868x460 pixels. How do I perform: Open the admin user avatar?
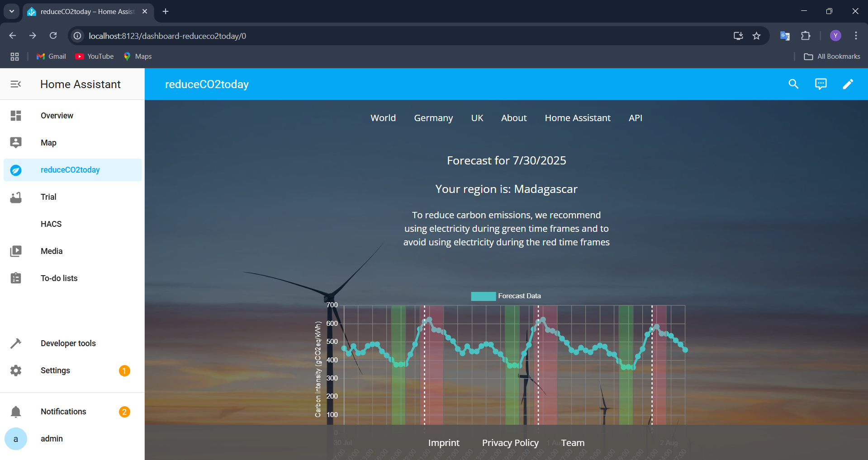coord(16,439)
